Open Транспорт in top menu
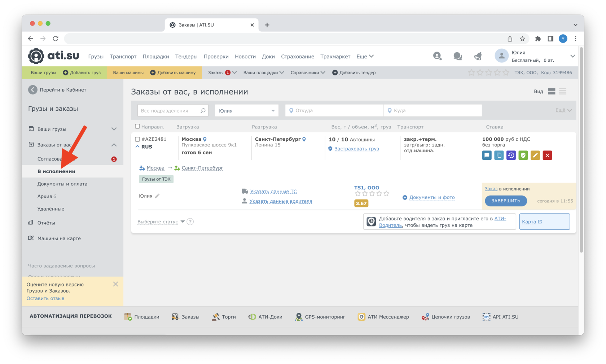 click(123, 56)
